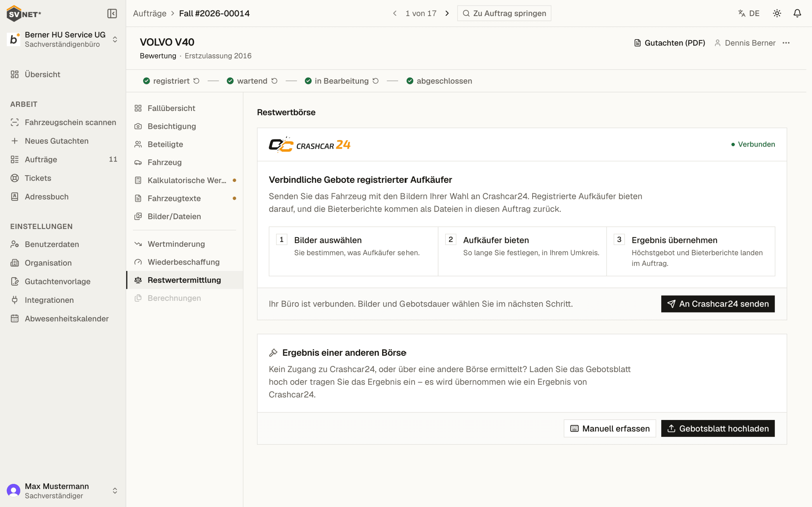The height and width of the screenshot is (507, 812).
Task: Toggle light/dark theme sun icon
Action: coord(777,13)
